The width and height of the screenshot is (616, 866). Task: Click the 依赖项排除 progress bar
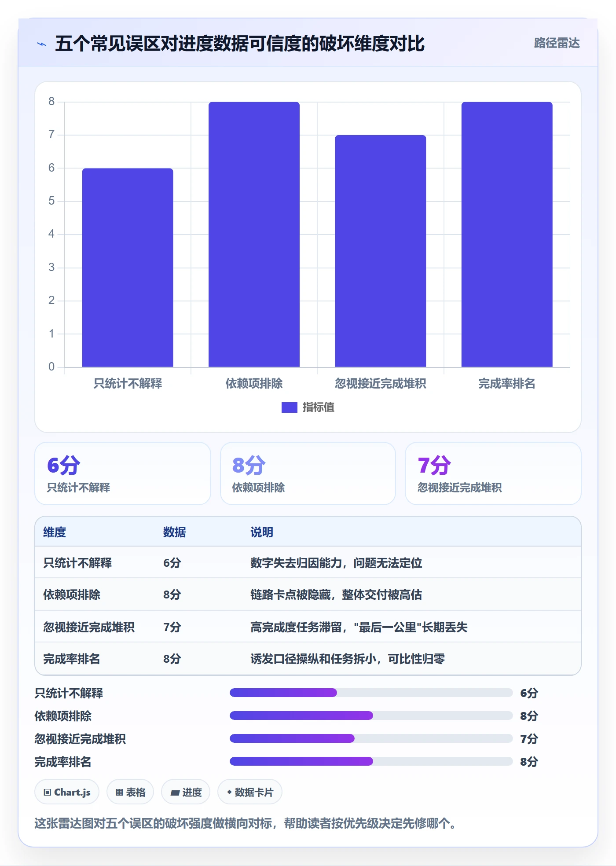click(371, 716)
